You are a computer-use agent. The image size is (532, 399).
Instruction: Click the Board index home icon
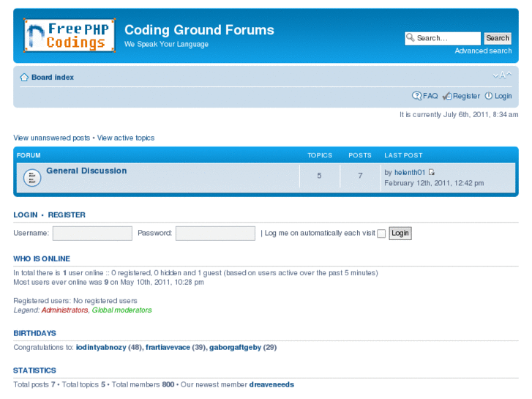pos(24,78)
